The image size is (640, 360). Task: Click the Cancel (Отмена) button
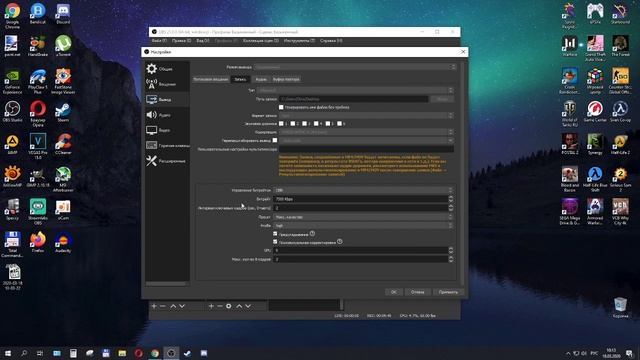tap(418, 292)
